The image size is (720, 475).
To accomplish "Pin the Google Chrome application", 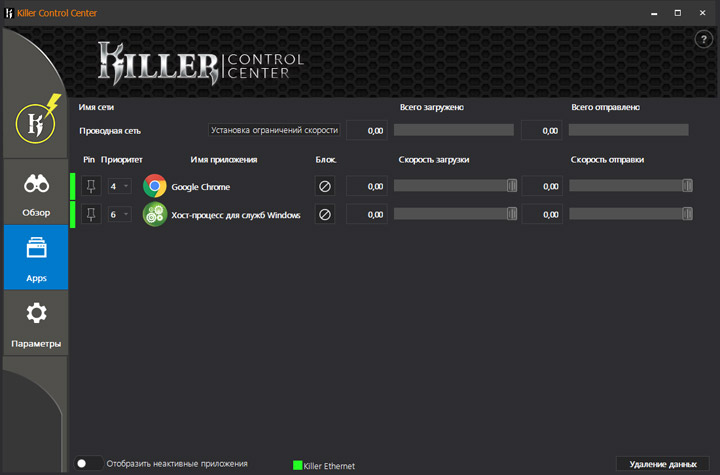I will pyautogui.click(x=91, y=186).
